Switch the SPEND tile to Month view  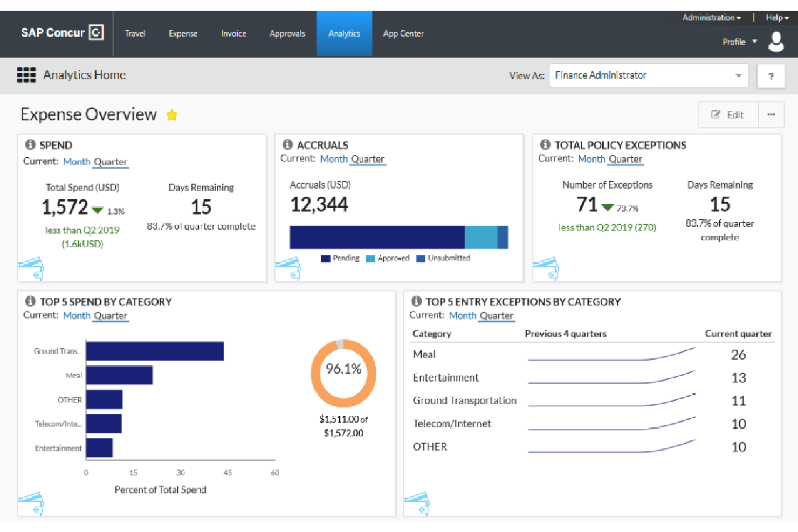click(x=77, y=162)
